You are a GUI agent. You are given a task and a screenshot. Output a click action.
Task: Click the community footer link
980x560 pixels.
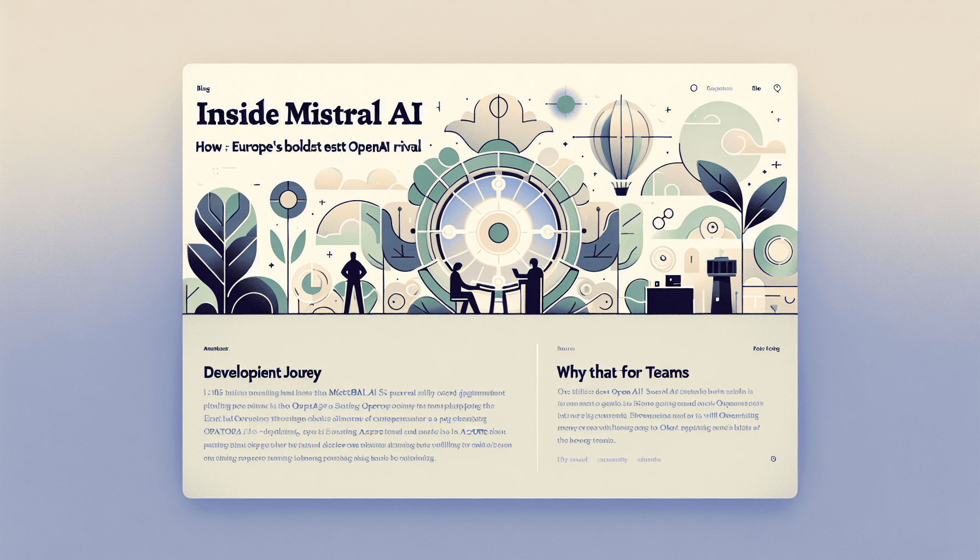[612, 460]
